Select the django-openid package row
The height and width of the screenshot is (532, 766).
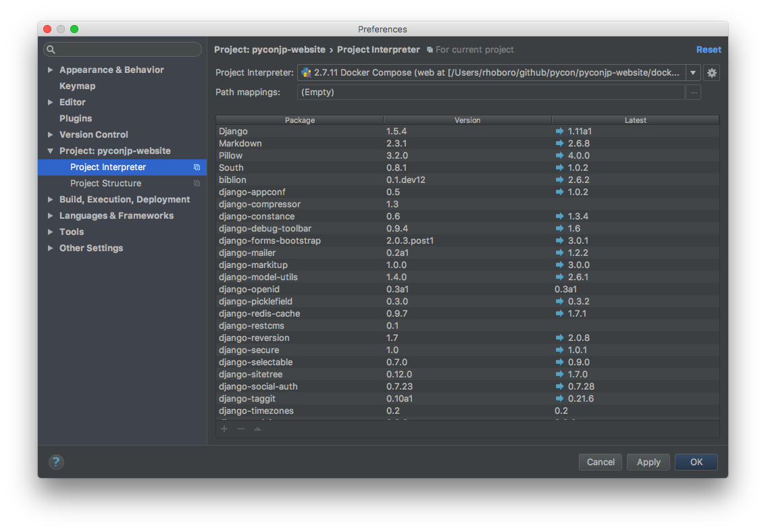(467, 290)
